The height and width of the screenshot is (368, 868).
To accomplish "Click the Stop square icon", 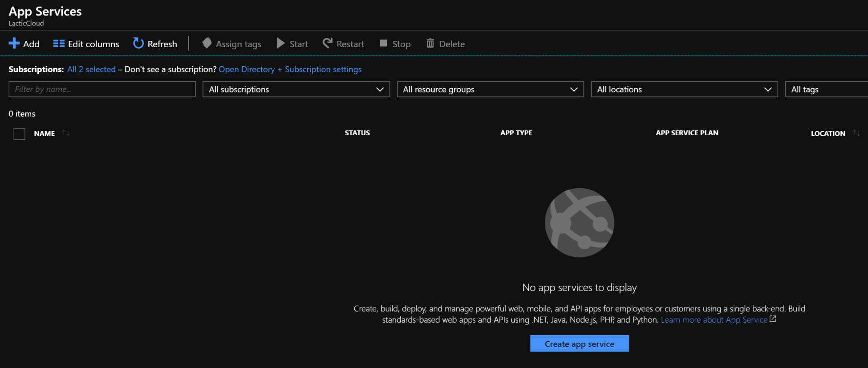I will (383, 43).
